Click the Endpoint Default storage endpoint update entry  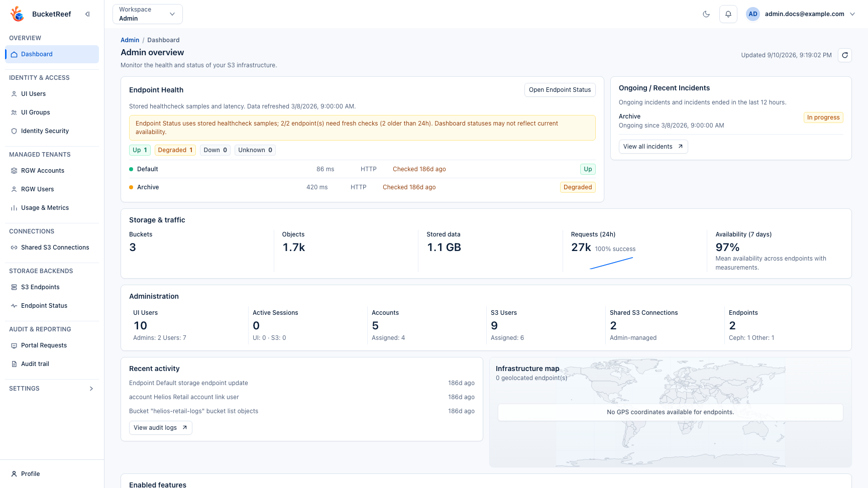[x=302, y=383]
